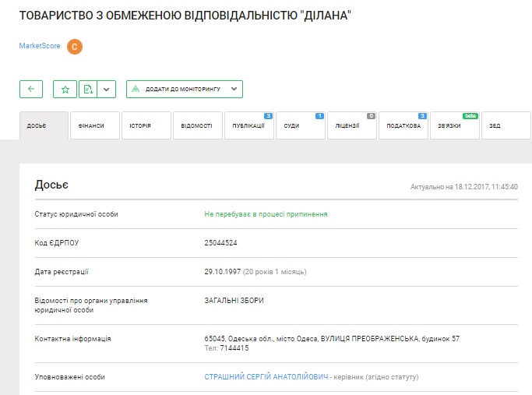Image resolution: width=532 pixels, height=395 pixels.
Task: Open Страшний Сергій Анатолійович profile link
Action: click(x=266, y=377)
